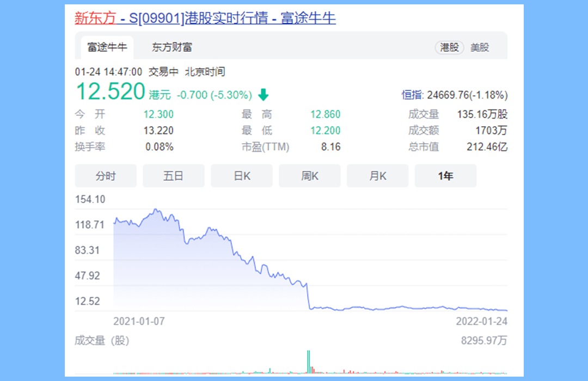Select the 港股 market toggle
Viewport: 588px width, 381px height.
click(449, 47)
